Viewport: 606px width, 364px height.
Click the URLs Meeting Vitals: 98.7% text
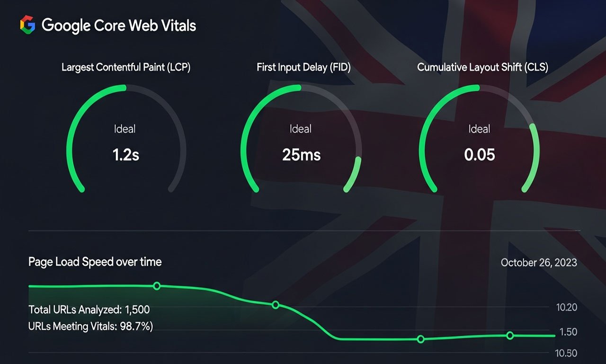pos(90,326)
